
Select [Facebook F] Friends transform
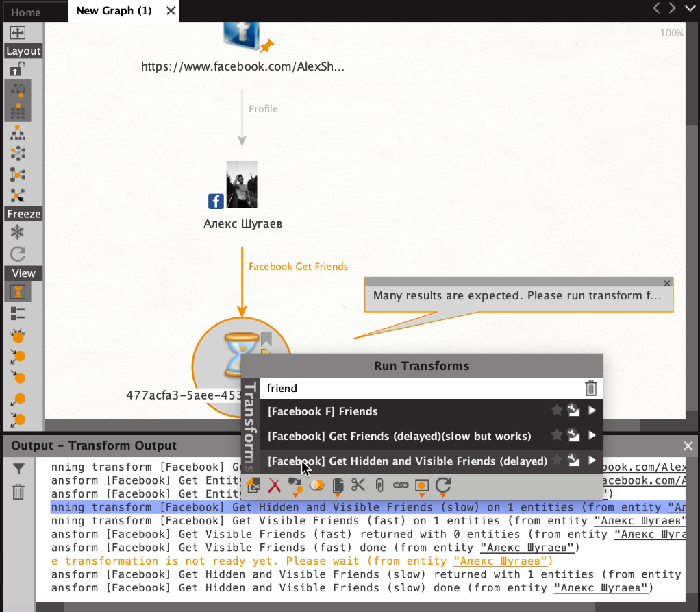point(323,411)
